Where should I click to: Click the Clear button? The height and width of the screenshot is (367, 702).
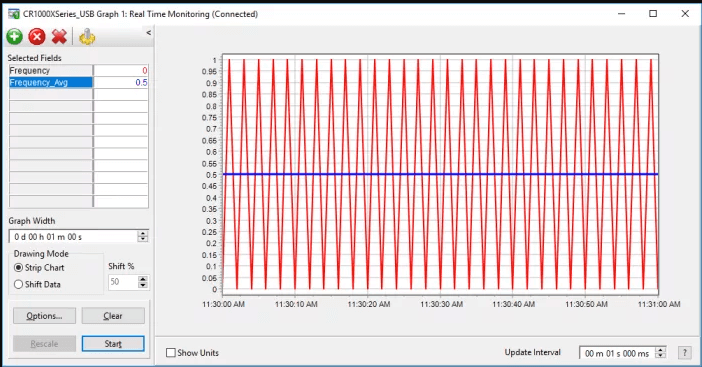click(113, 316)
